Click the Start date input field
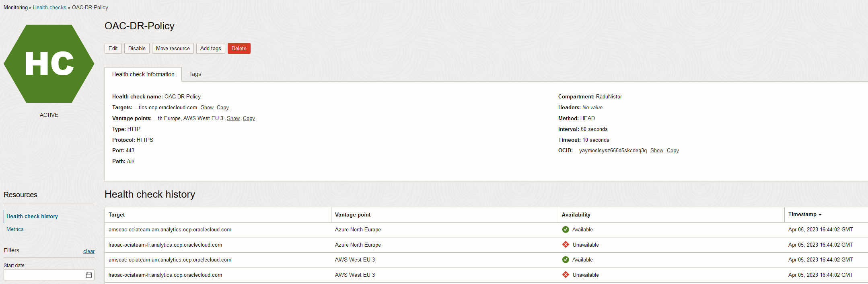 [x=49, y=275]
